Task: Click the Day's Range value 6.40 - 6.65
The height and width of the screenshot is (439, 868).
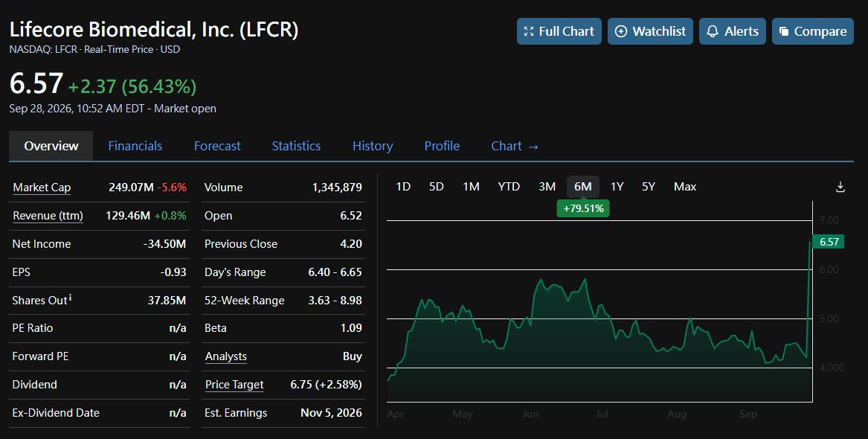Action: (335, 272)
